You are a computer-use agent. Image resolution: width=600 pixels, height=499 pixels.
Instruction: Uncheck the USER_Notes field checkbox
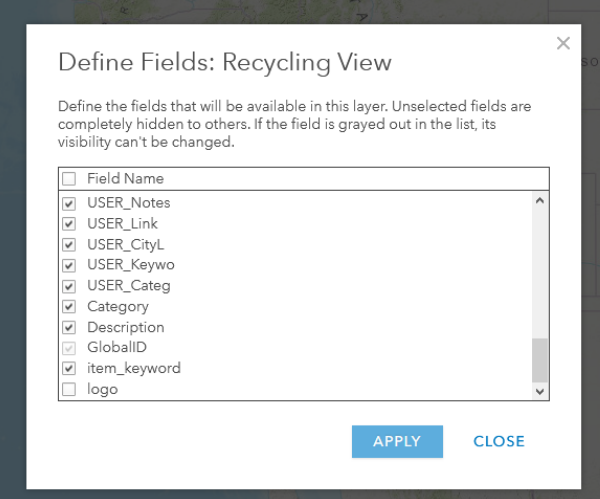click(x=69, y=203)
